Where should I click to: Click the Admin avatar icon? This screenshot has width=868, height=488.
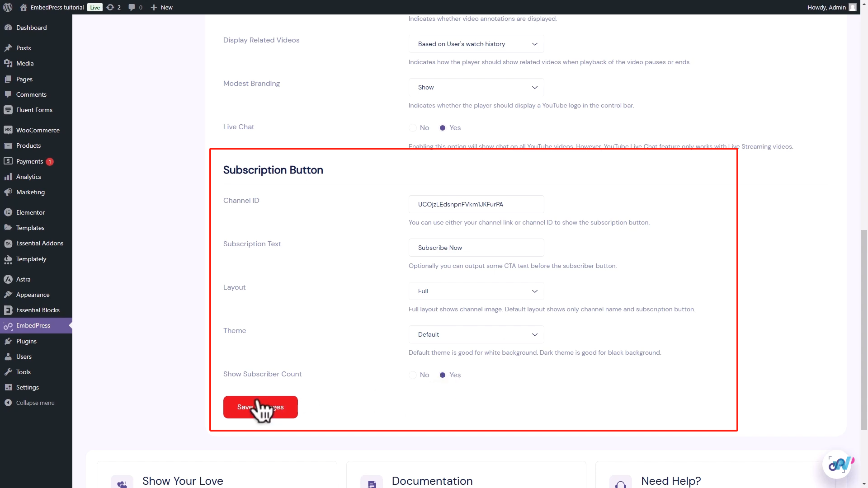coord(852,7)
